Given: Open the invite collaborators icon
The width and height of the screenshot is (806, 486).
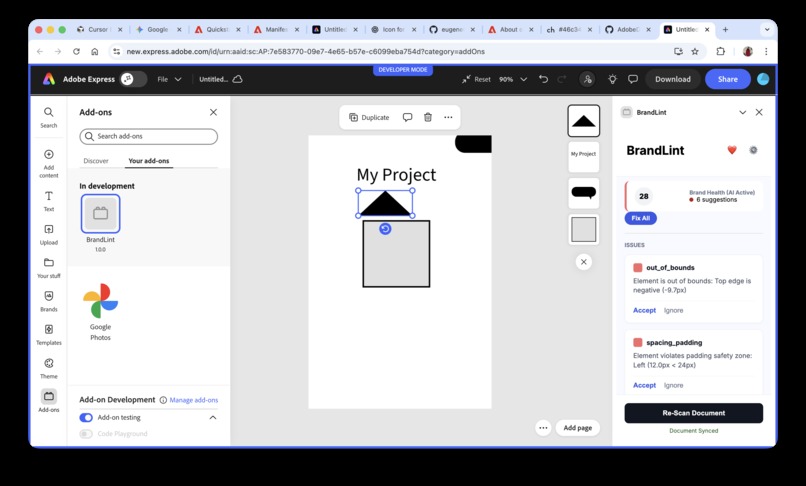Looking at the screenshot, I should pyautogui.click(x=587, y=79).
